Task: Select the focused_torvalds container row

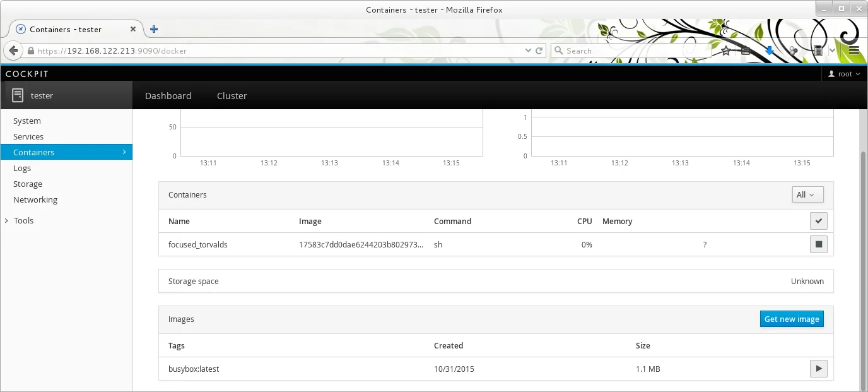Action: coord(198,244)
